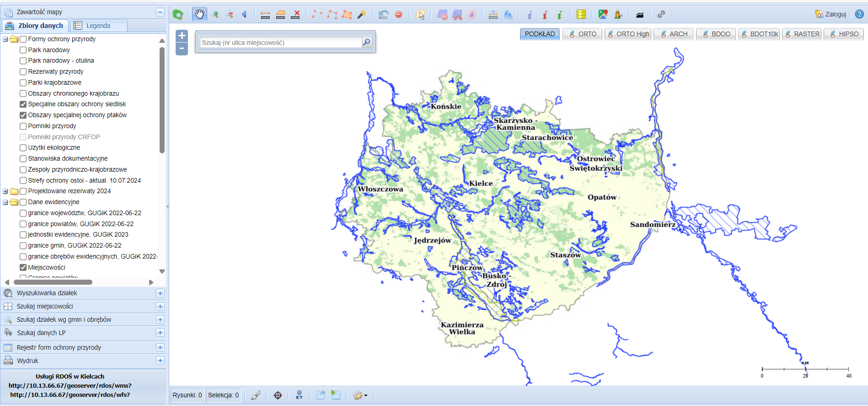
Task: Switch to the Legenda tab
Action: (x=98, y=26)
